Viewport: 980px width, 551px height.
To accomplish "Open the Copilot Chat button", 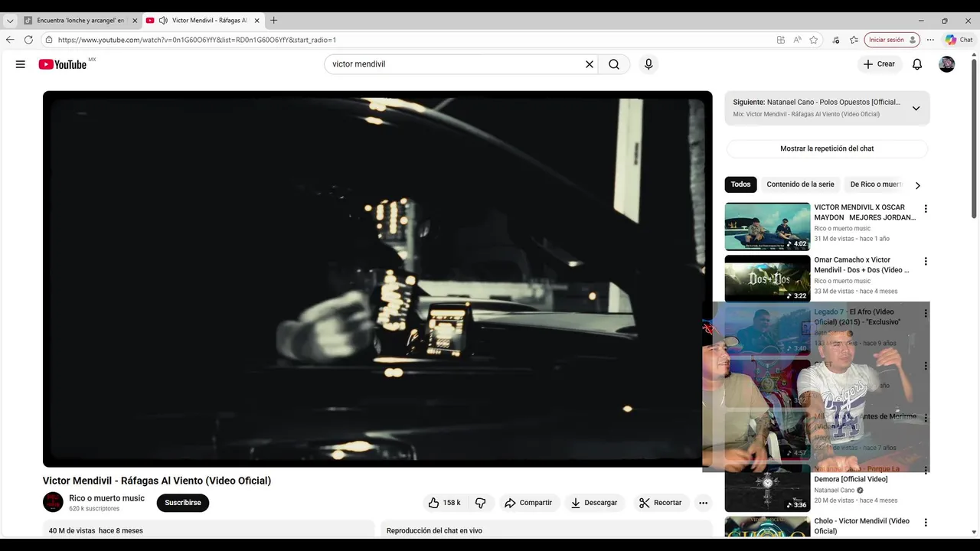I will pos(959,40).
